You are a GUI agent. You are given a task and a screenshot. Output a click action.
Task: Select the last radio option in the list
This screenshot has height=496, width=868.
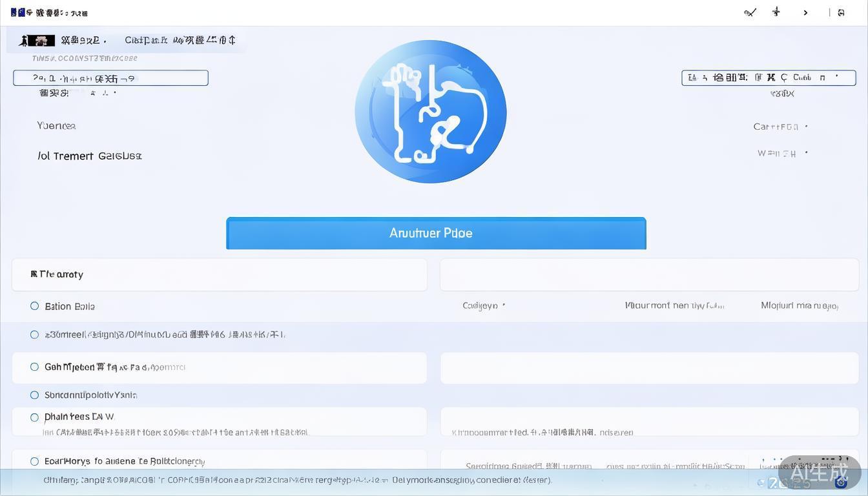35,461
